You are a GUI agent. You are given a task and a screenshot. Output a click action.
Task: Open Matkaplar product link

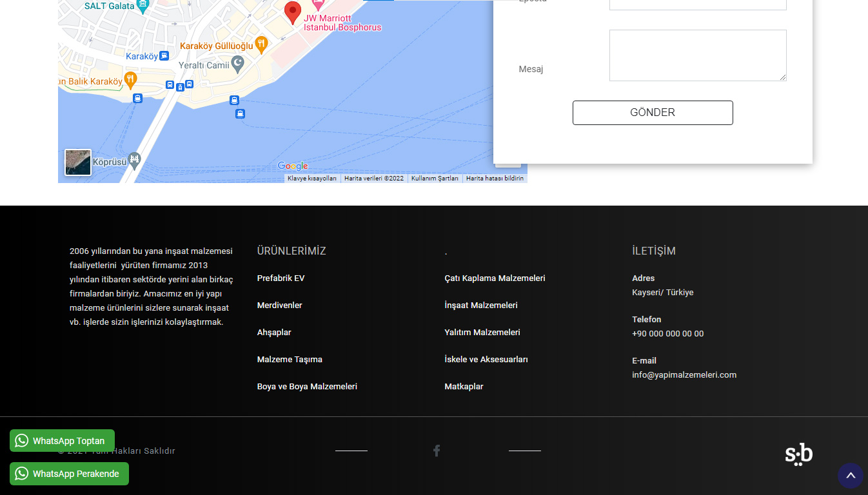pyautogui.click(x=464, y=387)
